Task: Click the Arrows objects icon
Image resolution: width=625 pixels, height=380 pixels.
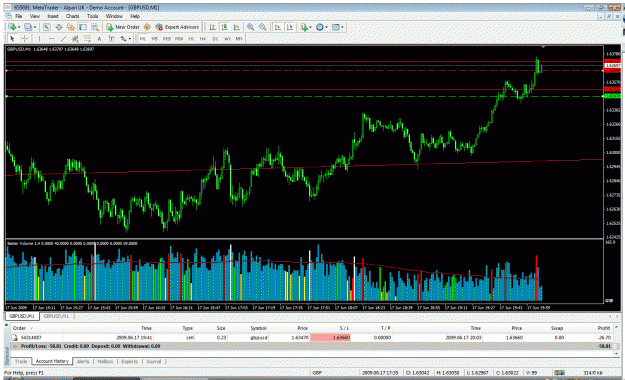Action: [123, 39]
